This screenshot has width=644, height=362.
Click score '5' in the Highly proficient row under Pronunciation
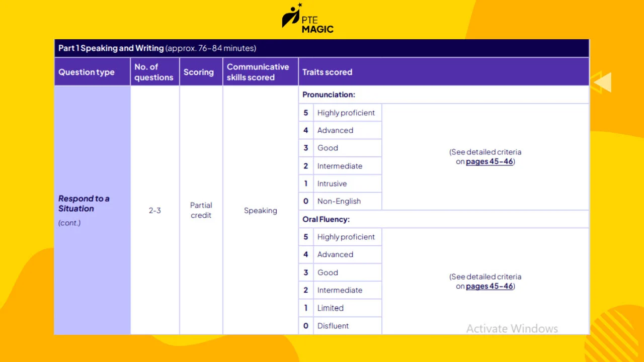point(305,113)
